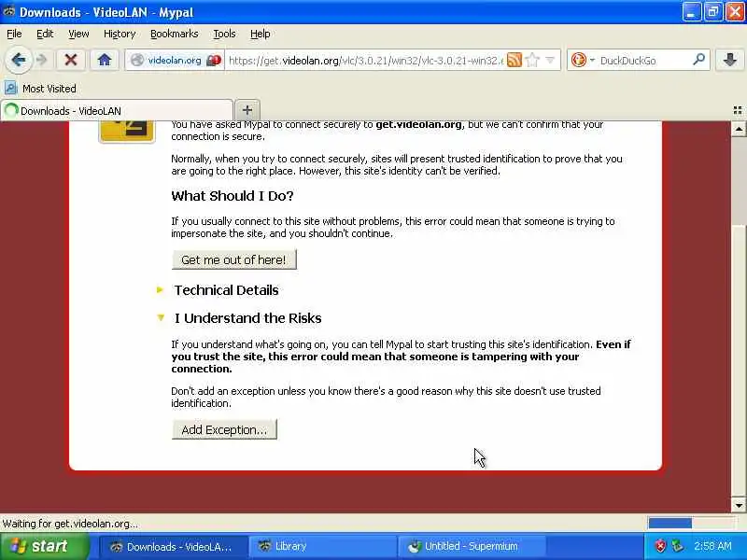
Task: Click the 2:58 AM clock
Action: (712, 546)
